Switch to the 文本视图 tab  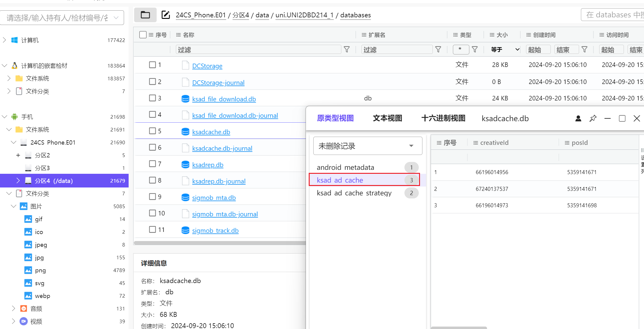[387, 118]
